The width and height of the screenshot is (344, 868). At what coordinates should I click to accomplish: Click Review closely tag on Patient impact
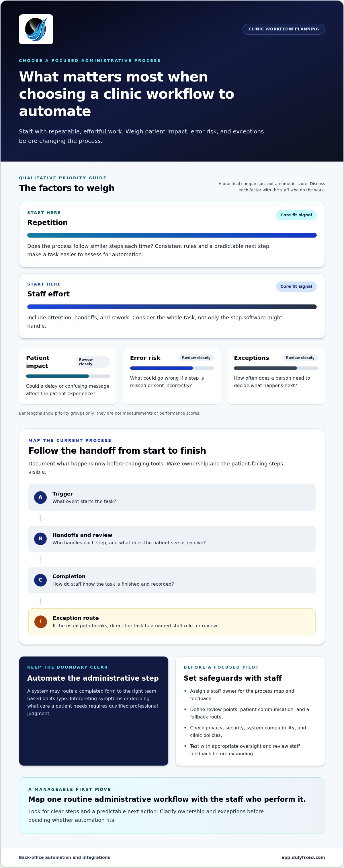point(93,362)
